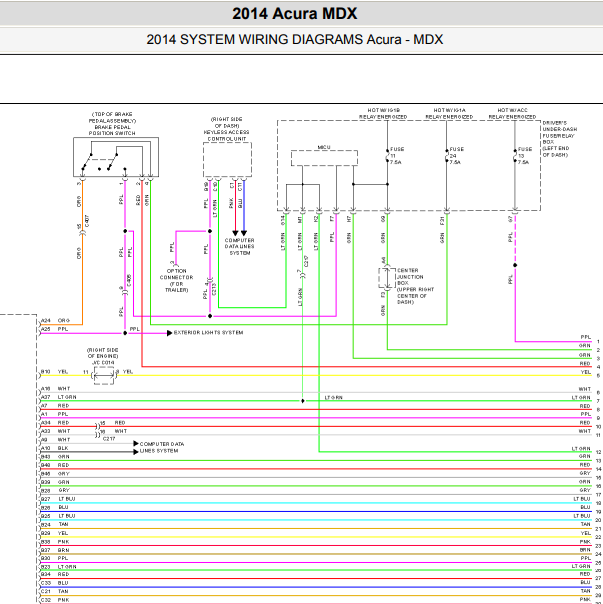603x604 pixels.
Task: Click the "A9 WHT" pin label
Action: 55,440
